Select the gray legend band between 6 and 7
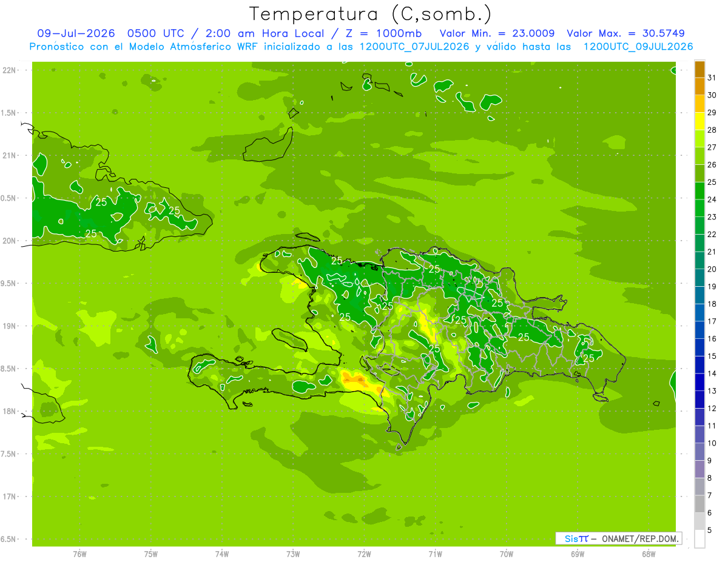The width and height of the screenshot is (728, 562). pyautogui.click(x=699, y=504)
